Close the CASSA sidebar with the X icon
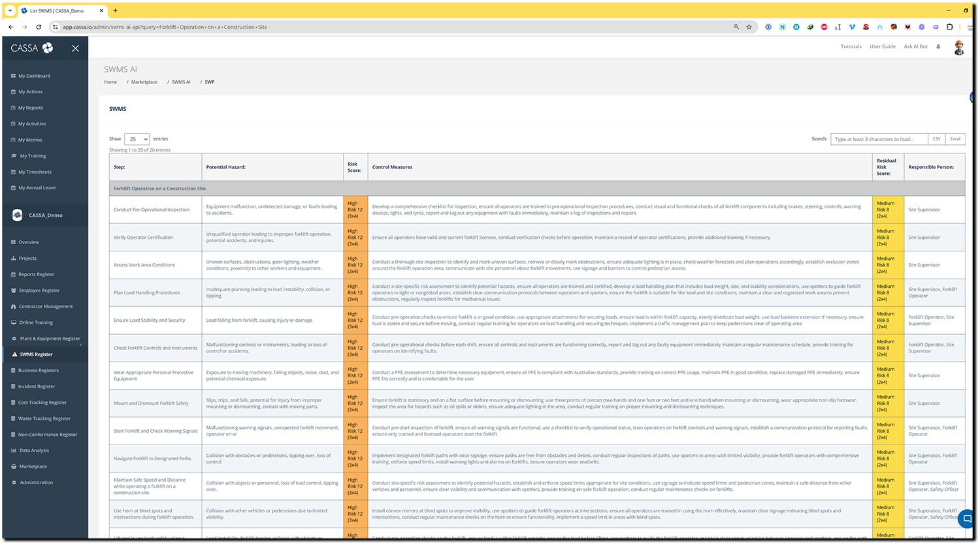 (75, 48)
